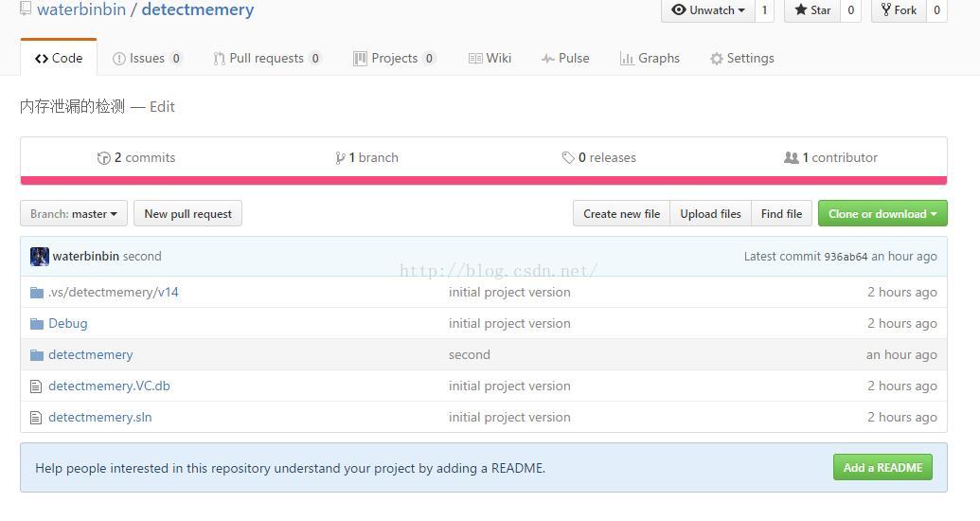Go to the Pulse tab
Viewport: 980px width, 521px height.
[x=565, y=58]
